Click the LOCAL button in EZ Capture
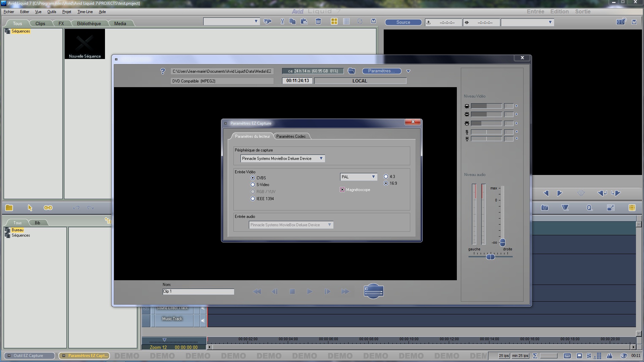The width and height of the screenshot is (644, 362). (360, 81)
